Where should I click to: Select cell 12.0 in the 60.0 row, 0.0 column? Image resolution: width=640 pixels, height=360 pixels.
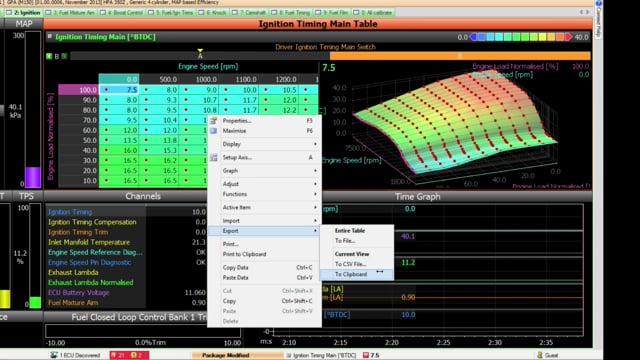[119, 130]
